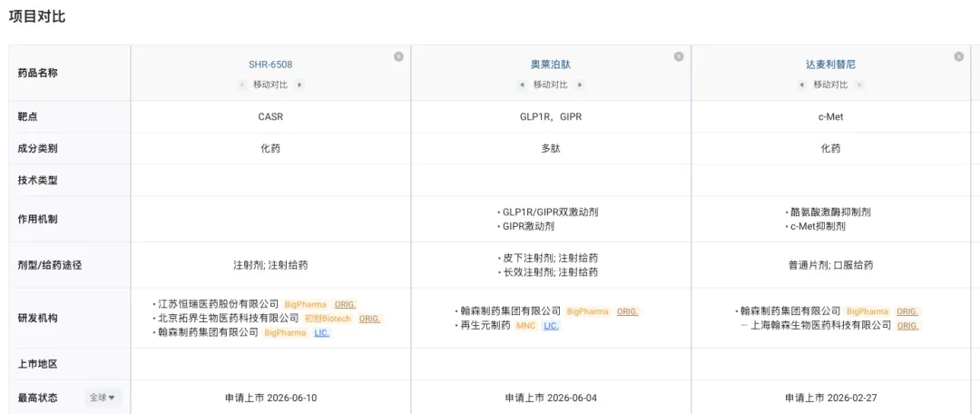Click 多肽 component category cell
The image size is (980, 414).
click(551, 149)
